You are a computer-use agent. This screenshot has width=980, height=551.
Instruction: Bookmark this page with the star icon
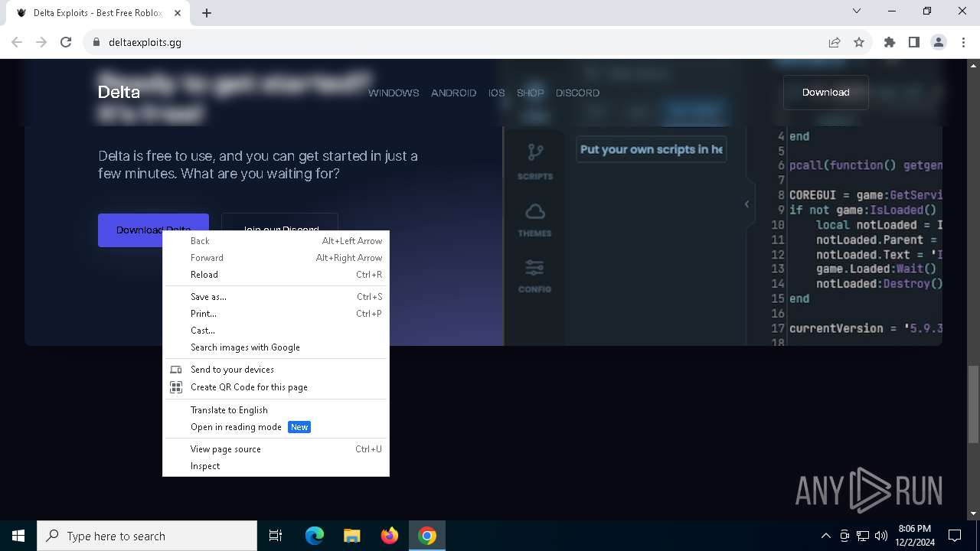(859, 43)
